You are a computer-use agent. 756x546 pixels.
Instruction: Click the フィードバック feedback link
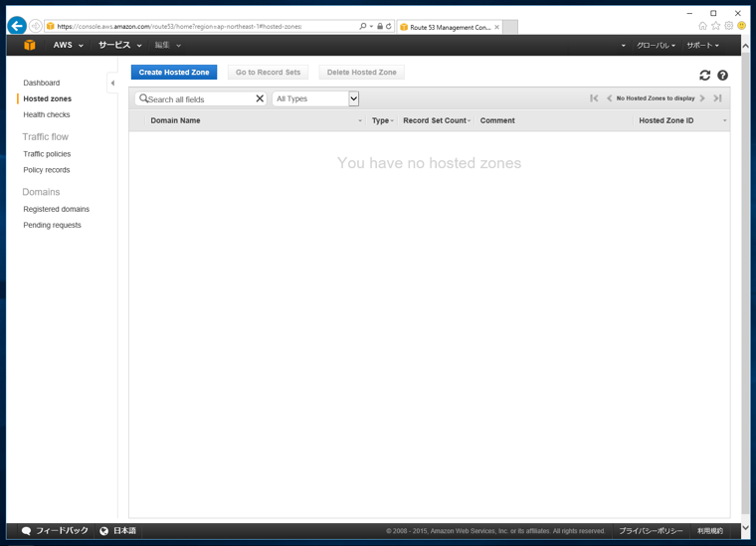[x=63, y=530]
